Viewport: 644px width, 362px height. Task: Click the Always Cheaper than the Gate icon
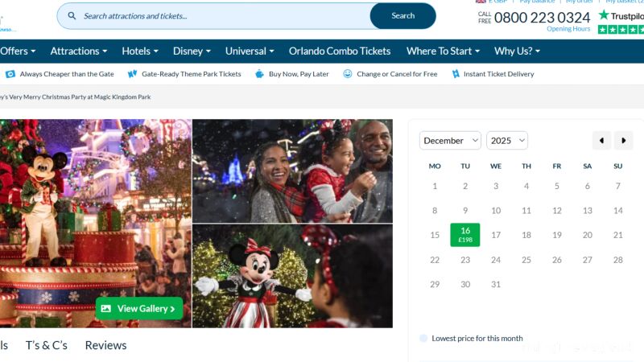click(x=10, y=74)
